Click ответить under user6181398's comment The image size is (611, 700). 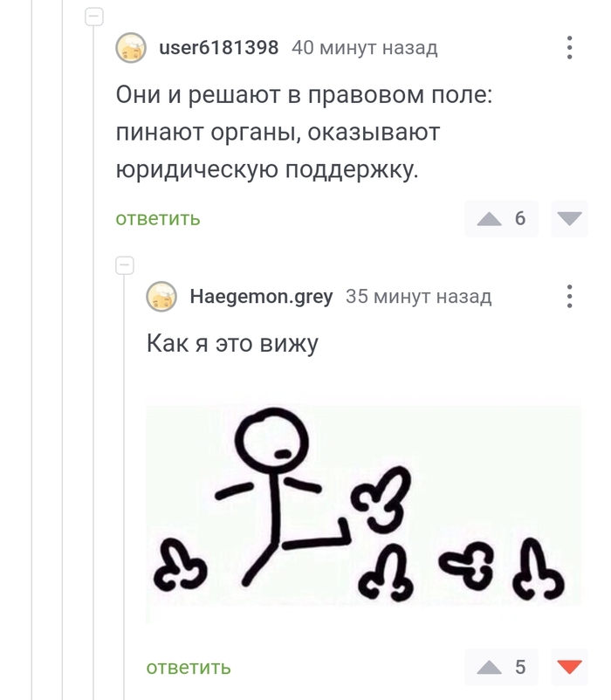157,219
